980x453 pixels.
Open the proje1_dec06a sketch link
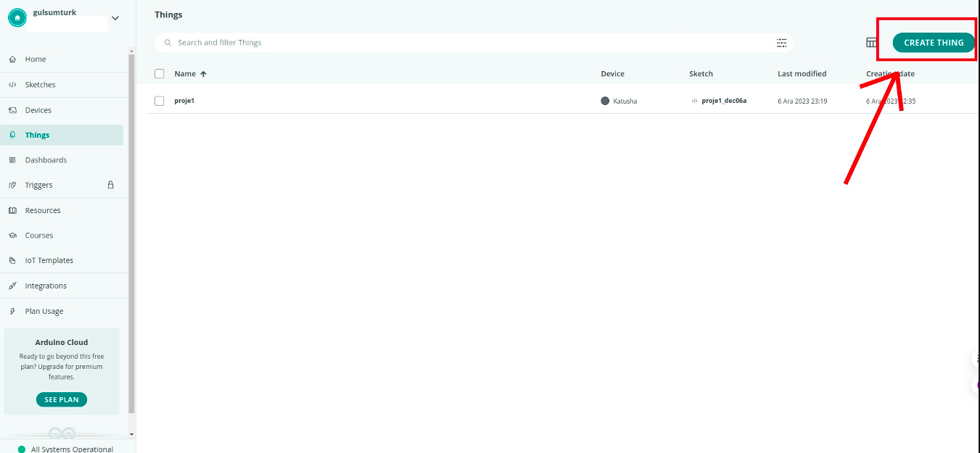click(724, 101)
